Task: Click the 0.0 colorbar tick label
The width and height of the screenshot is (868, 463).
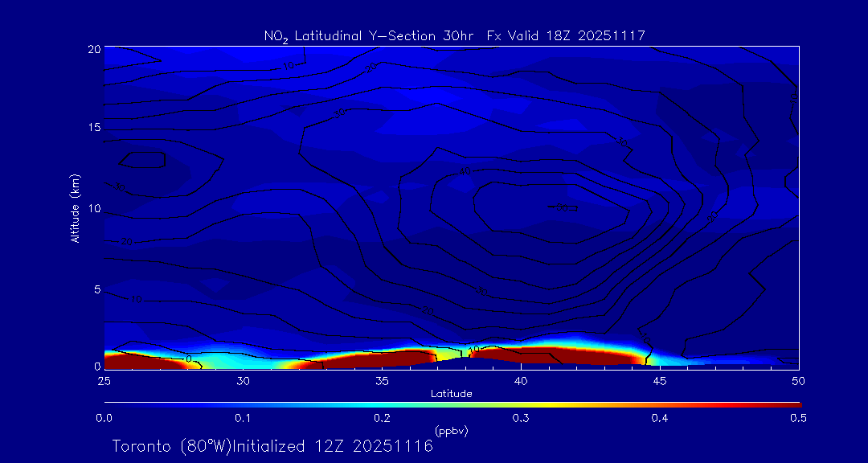Action: [104, 418]
